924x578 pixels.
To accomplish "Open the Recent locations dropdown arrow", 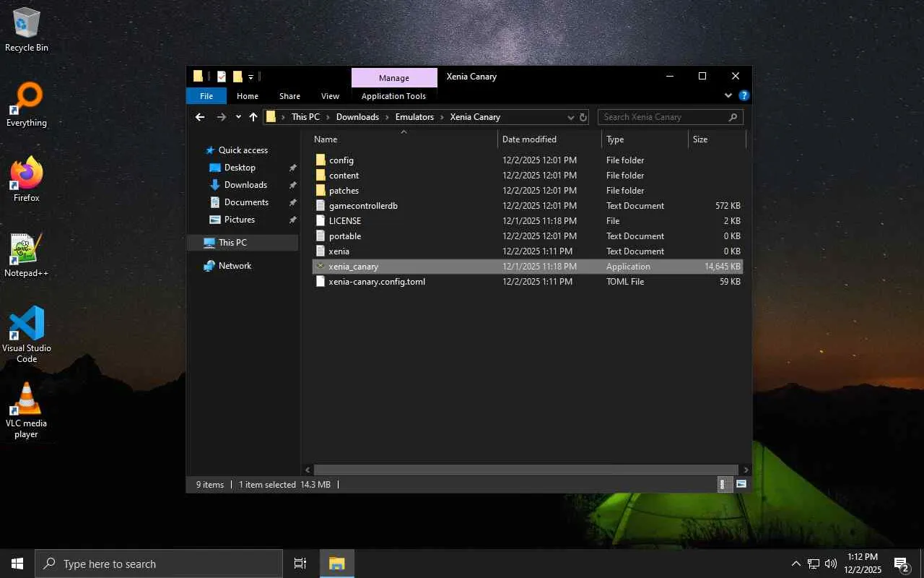I will (x=239, y=117).
